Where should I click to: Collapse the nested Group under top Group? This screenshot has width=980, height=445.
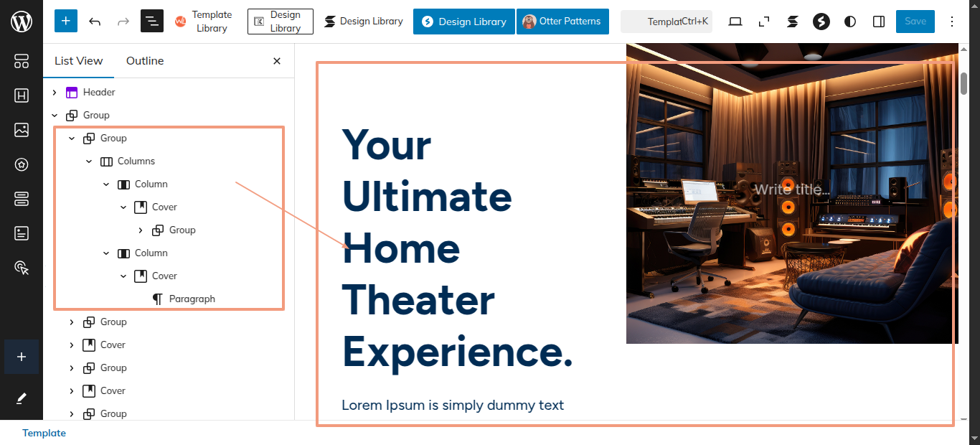coord(72,139)
